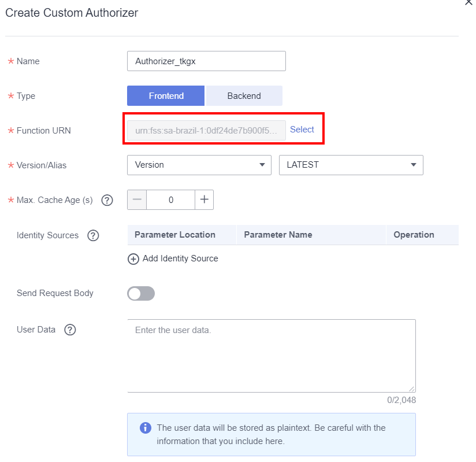Click the plus icon to add identity source

pyautogui.click(x=133, y=259)
